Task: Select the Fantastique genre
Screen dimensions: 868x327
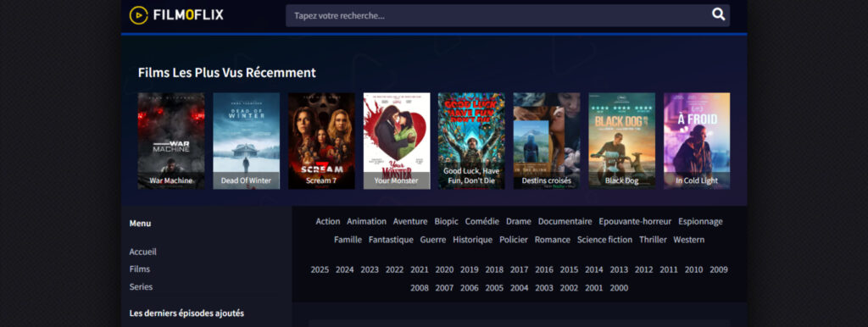Action: tap(391, 240)
